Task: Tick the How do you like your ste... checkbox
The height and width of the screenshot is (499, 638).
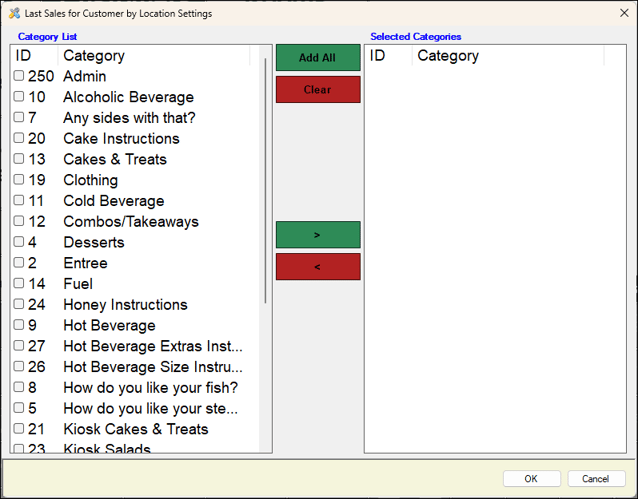Action: pyautogui.click(x=19, y=408)
